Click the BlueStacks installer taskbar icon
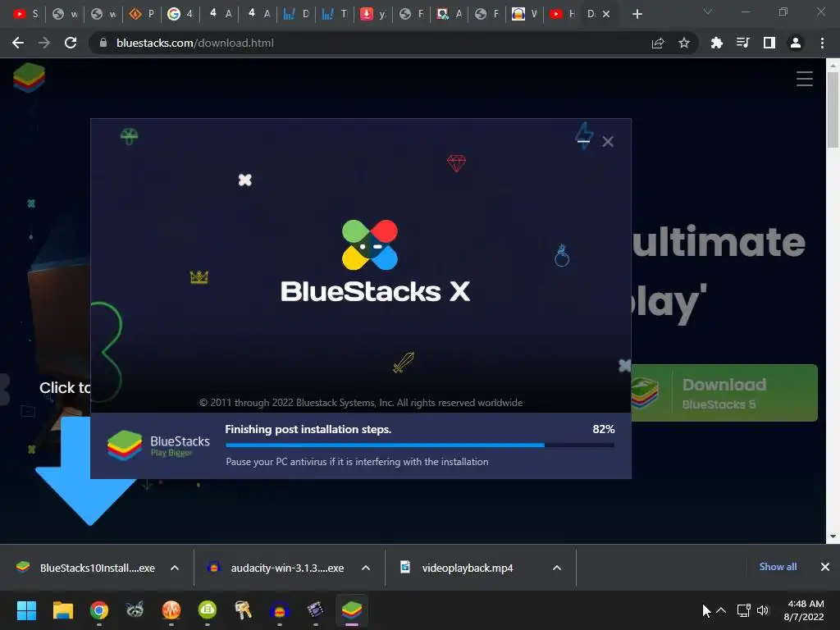Screen dimensions: 840x630 (x=352, y=609)
